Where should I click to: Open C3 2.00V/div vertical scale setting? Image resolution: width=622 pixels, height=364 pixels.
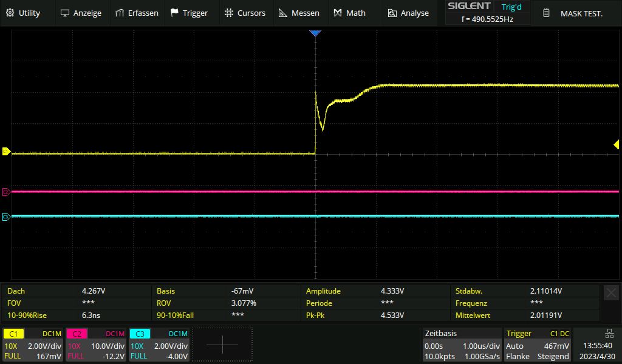tap(171, 346)
